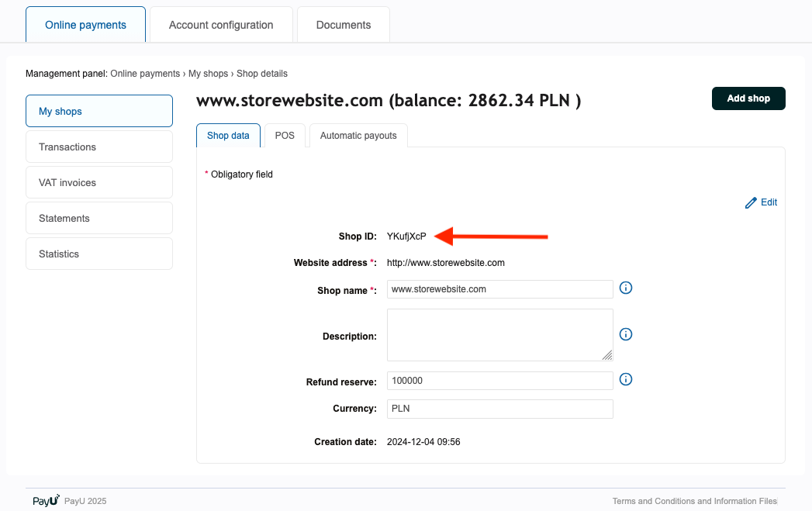Open Terms and Conditions and Information Files
Image resolution: width=812 pixels, height=511 pixels.
pos(694,502)
